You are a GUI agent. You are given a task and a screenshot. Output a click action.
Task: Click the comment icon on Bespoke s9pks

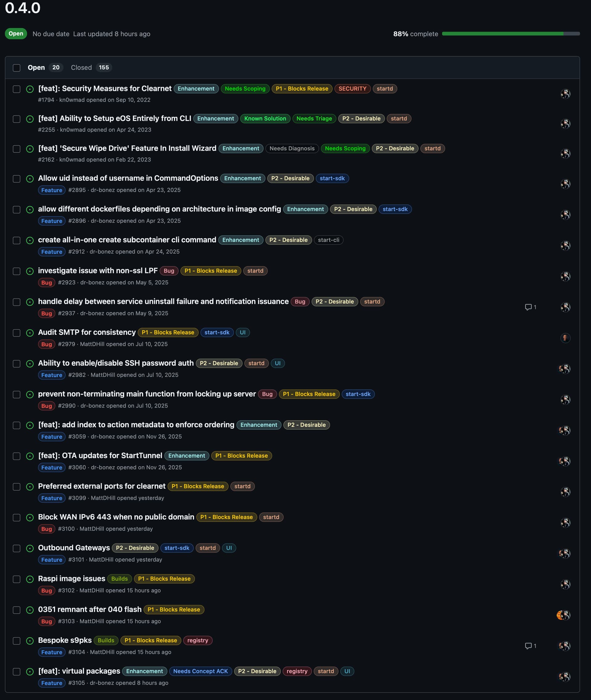528,646
